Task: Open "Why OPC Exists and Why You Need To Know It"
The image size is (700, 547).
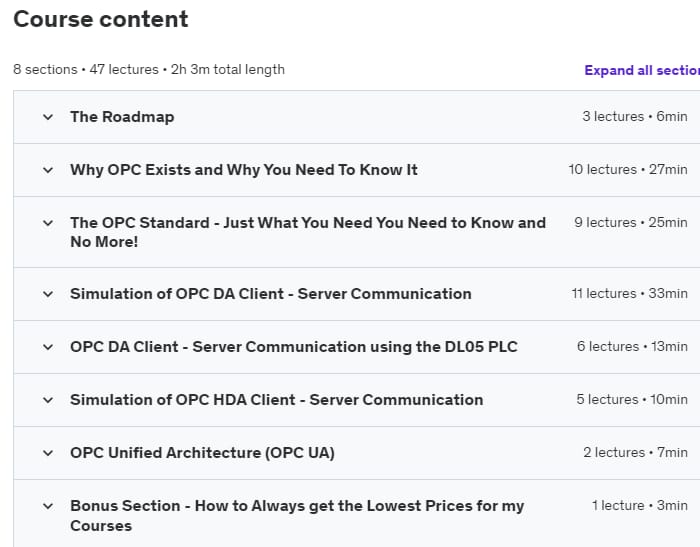Action: click(x=243, y=170)
